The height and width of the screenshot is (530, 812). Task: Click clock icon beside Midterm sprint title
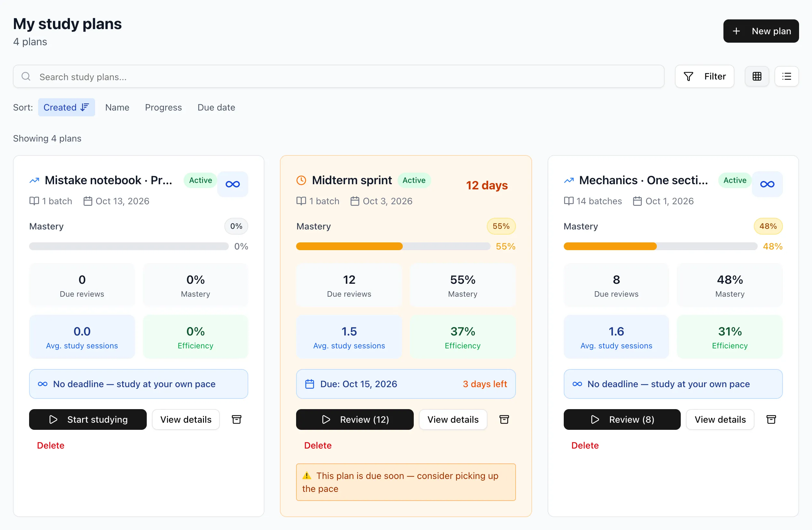pos(301,180)
